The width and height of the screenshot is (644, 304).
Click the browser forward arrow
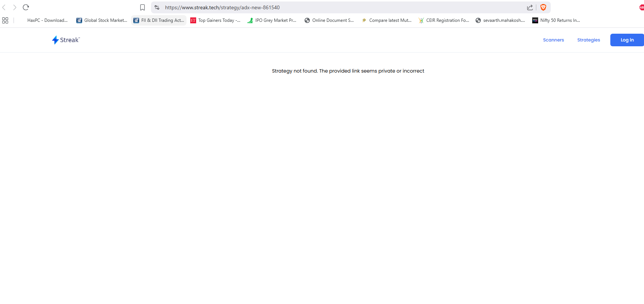(x=15, y=7)
